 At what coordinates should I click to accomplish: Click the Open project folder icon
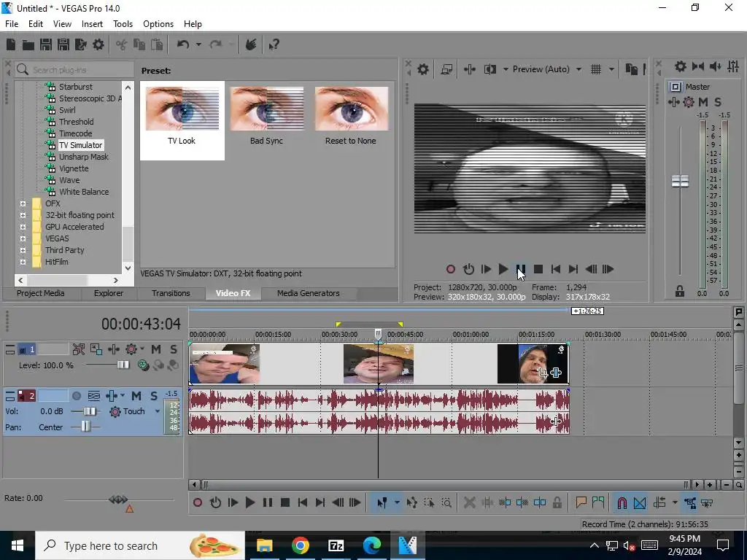coord(28,44)
